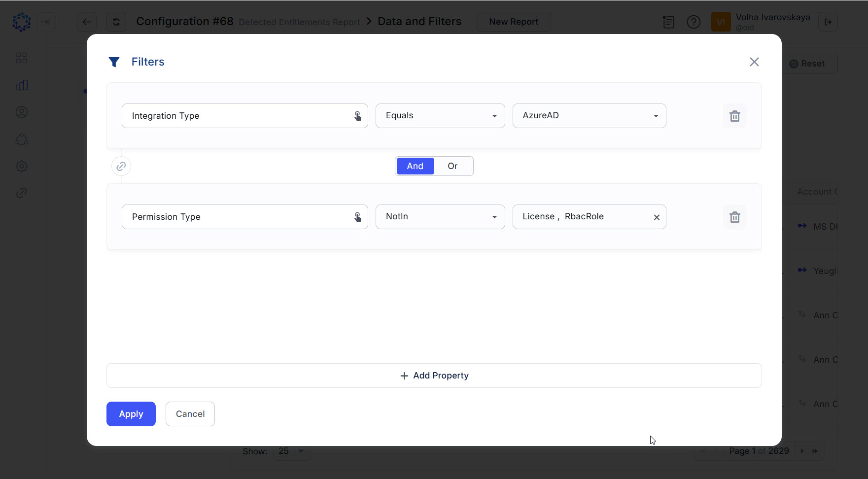The width and height of the screenshot is (868, 479).
Task: Select the Identities person icon in sidebar
Action: pyautogui.click(x=22, y=112)
